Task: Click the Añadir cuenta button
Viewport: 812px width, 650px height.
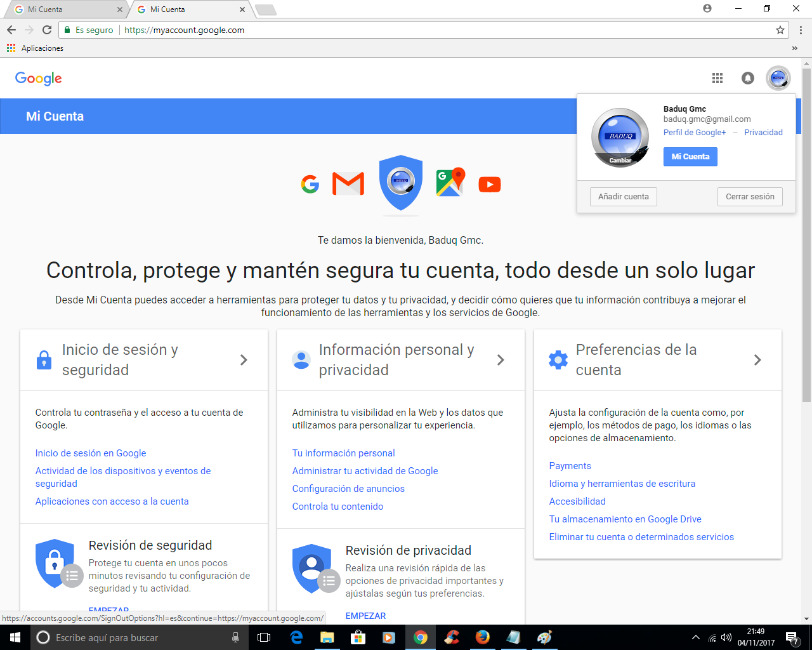Action: pyautogui.click(x=623, y=197)
